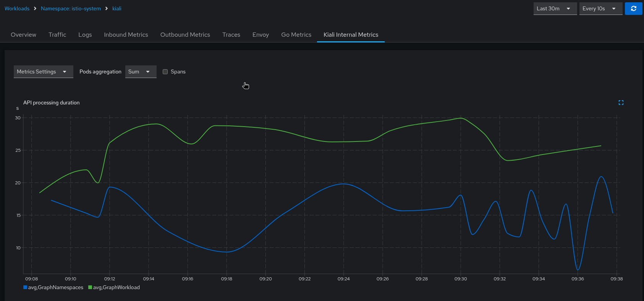Switch to the Traffic tab
The height and width of the screenshot is (301, 644).
pyautogui.click(x=57, y=34)
